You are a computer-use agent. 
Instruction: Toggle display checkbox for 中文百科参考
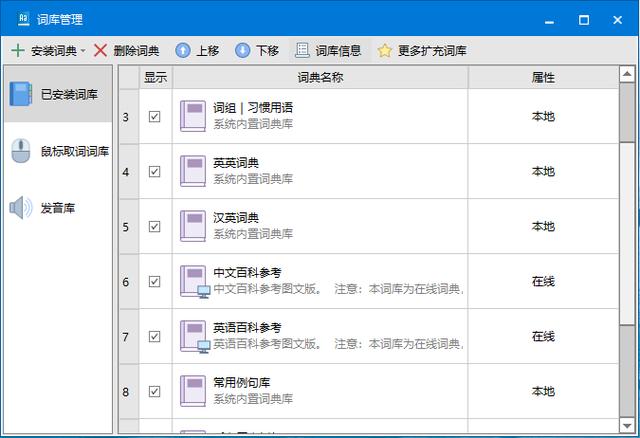[x=154, y=282]
